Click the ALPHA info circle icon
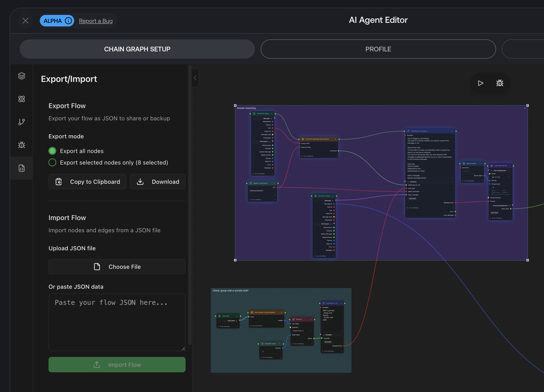The height and width of the screenshot is (392, 544). [x=68, y=21]
